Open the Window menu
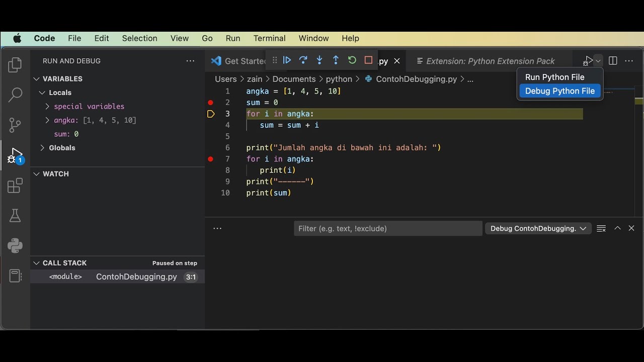The width and height of the screenshot is (644, 362). (313, 38)
